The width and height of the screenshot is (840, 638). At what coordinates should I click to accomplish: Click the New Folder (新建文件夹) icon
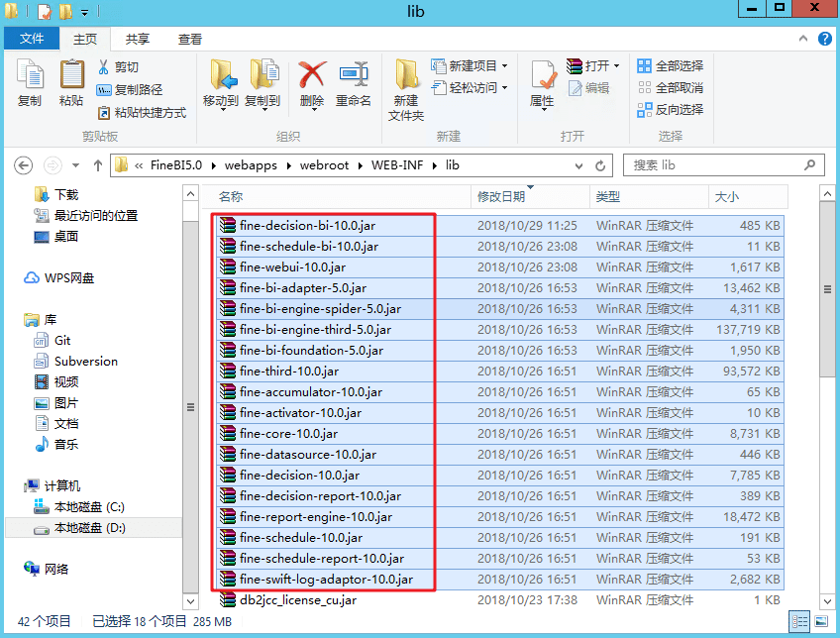click(406, 74)
